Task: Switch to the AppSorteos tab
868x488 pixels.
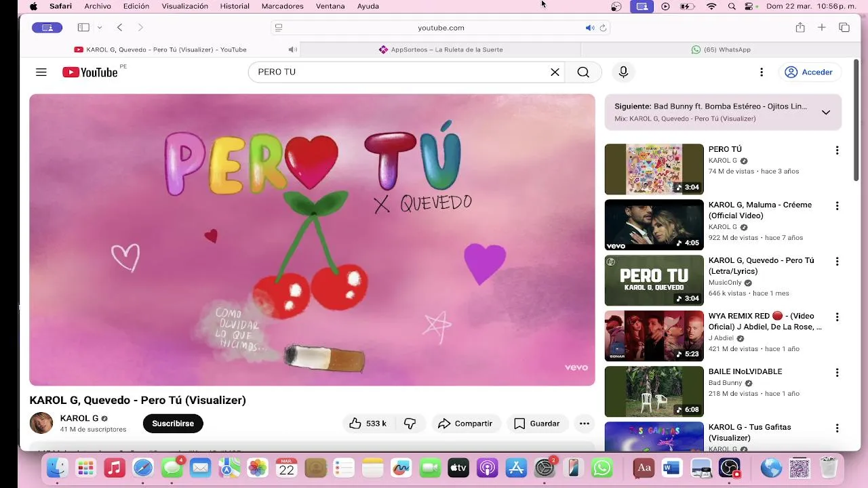Action: click(440, 49)
